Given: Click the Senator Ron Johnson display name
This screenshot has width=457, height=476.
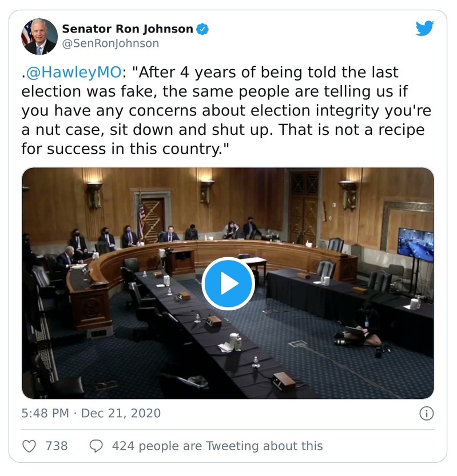Looking at the screenshot, I should coord(127,29).
